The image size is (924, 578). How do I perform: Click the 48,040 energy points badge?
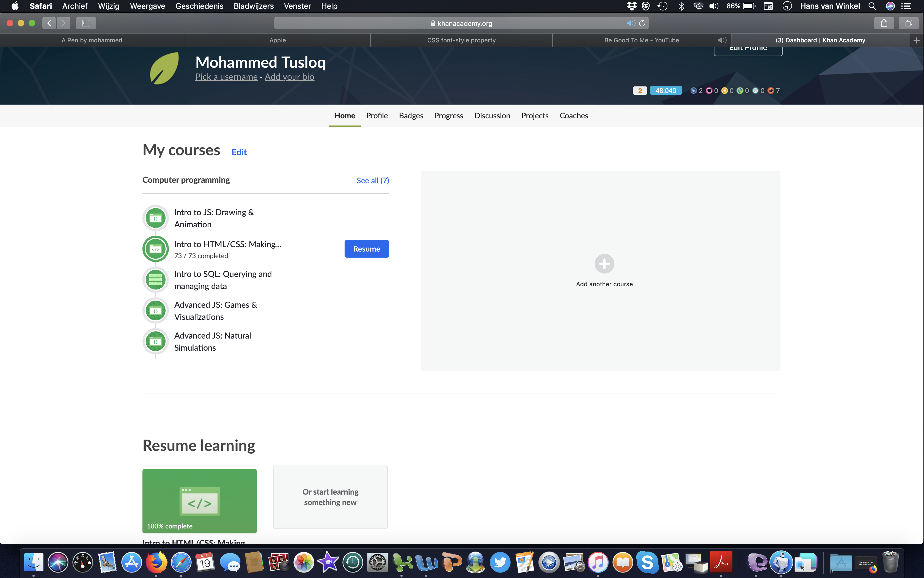(x=665, y=91)
